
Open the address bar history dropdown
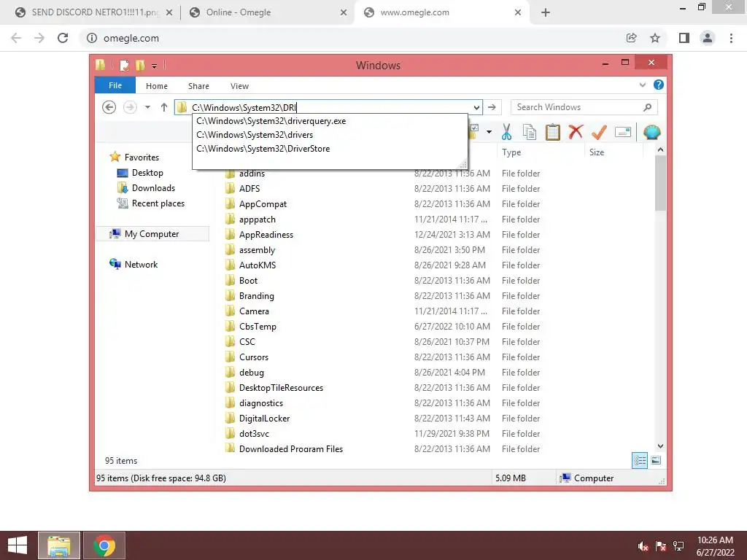pyautogui.click(x=476, y=107)
